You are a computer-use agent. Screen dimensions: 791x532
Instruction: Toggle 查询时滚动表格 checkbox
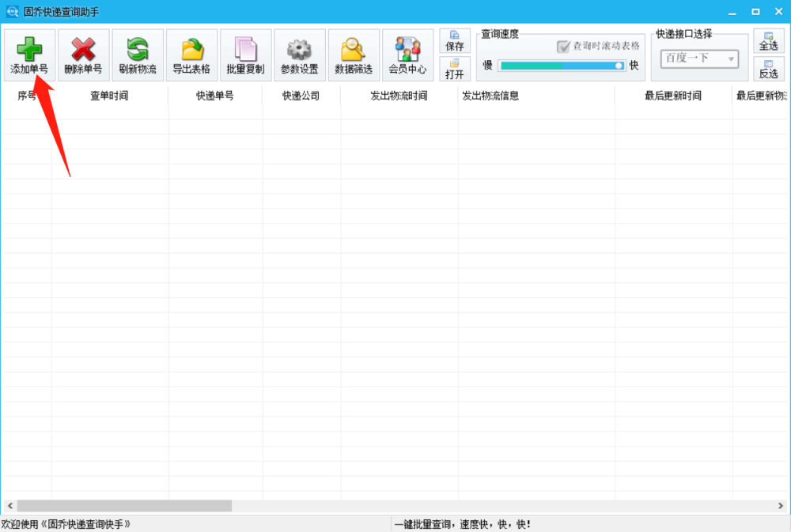point(563,47)
